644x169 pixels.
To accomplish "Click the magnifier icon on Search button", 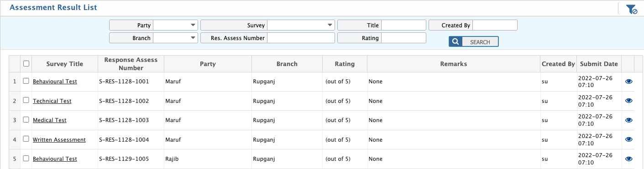I will [x=455, y=42].
